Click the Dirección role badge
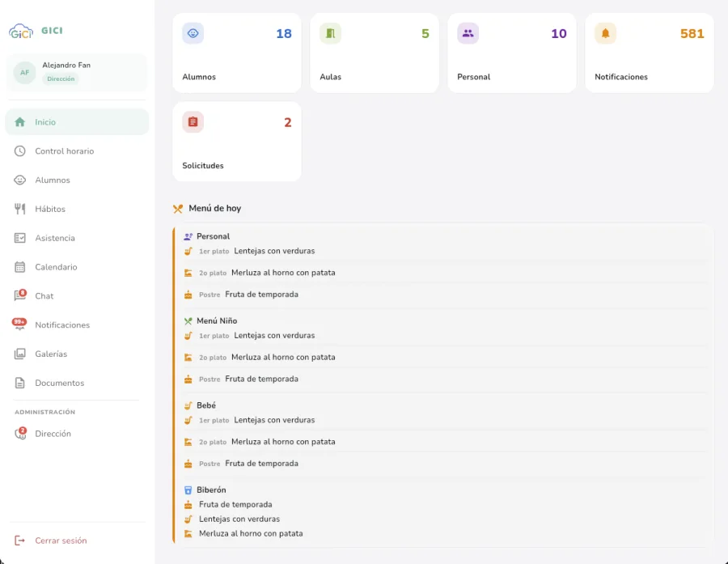This screenshot has height=564, width=728. [61, 78]
